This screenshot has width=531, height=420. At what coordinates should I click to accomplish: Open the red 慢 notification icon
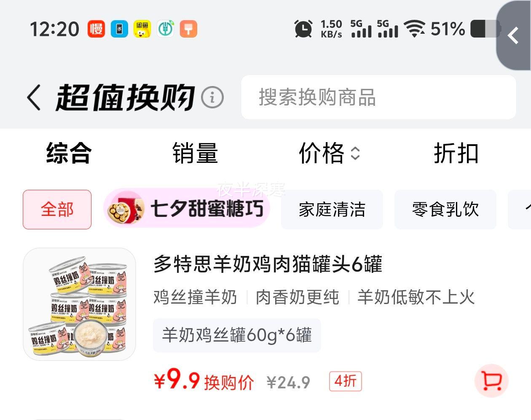click(x=96, y=29)
